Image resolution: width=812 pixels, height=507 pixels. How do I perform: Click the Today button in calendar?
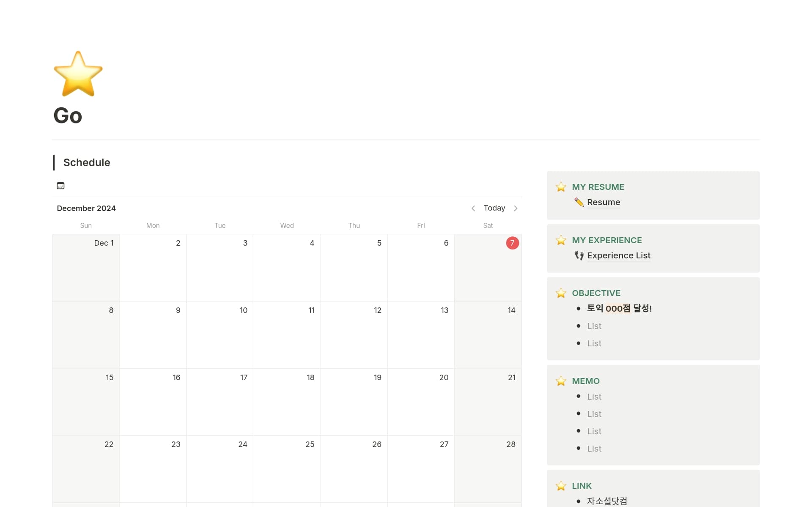(494, 208)
